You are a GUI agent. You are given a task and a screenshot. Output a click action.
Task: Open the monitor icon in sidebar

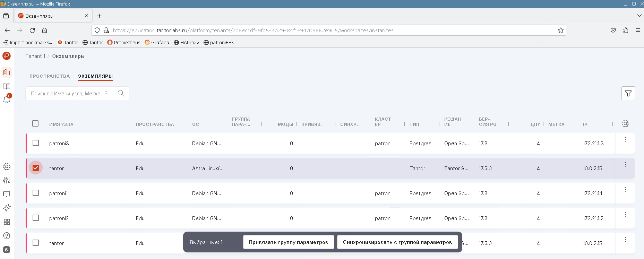pos(7,194)
